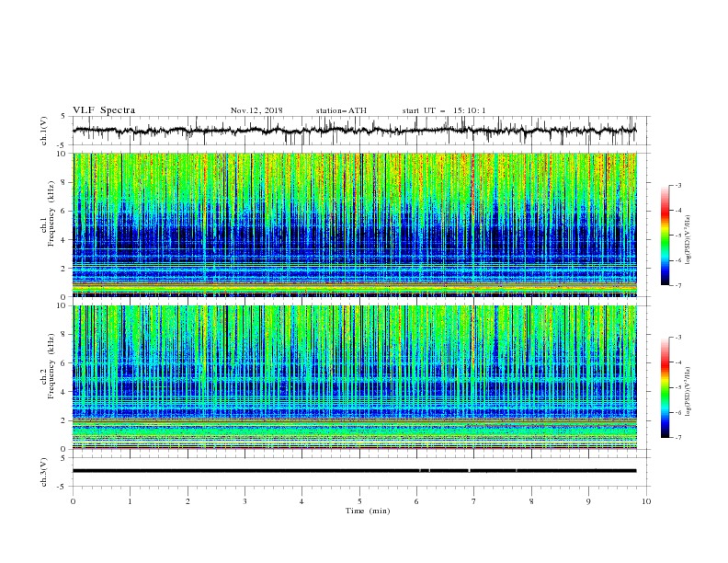This screenshot has height=563, width=728.
Task: Click the "6" tick on the time axis
Action: click(416, 501)
